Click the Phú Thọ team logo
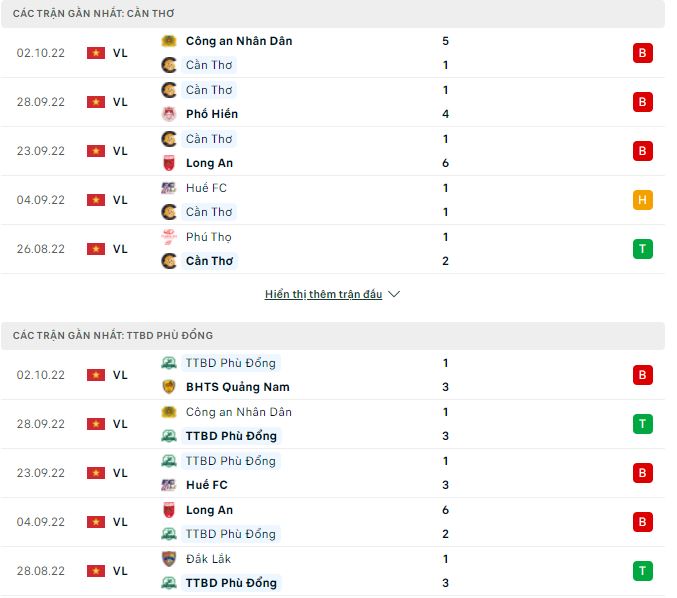 tap(169, 237)
